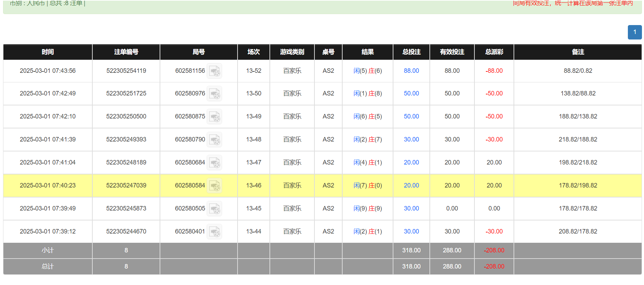Open replay icon for round 602580401
This screenshot has height=285, width=644.
pos(215,232)
